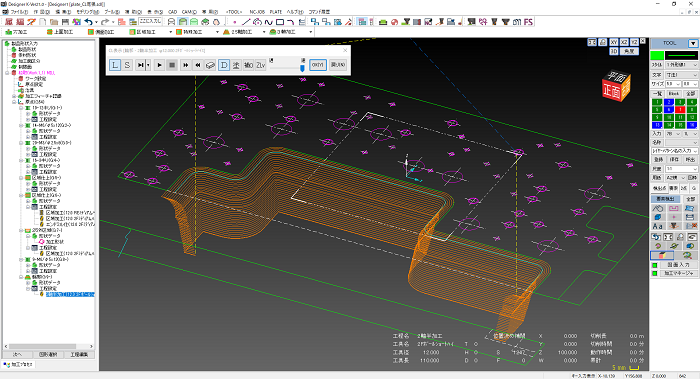Open the File menu
The width and height of the screenshot is (700, 379).
coord(19,12)
